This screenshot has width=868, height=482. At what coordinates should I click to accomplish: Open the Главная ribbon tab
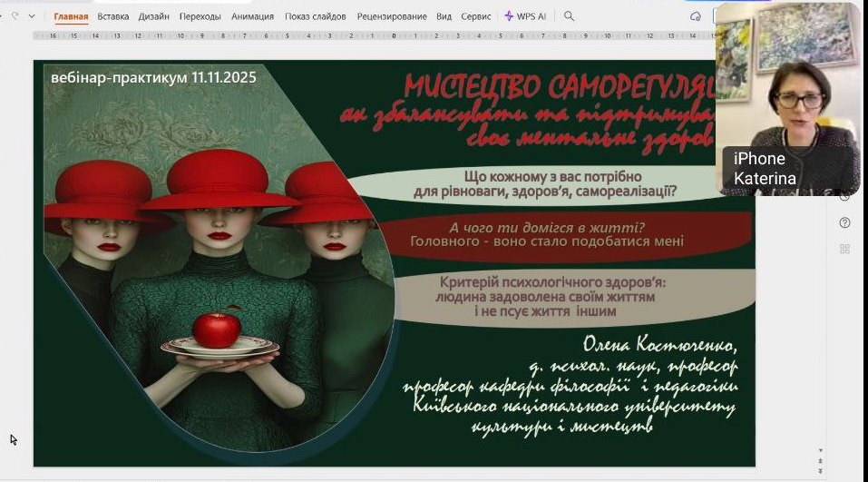click(x=71, y=16)
